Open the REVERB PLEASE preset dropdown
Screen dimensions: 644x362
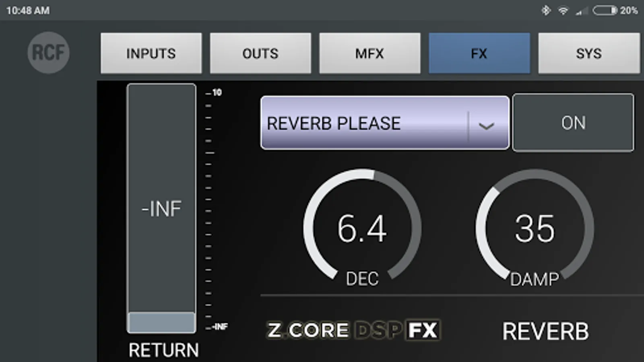[x=385, y=123]
